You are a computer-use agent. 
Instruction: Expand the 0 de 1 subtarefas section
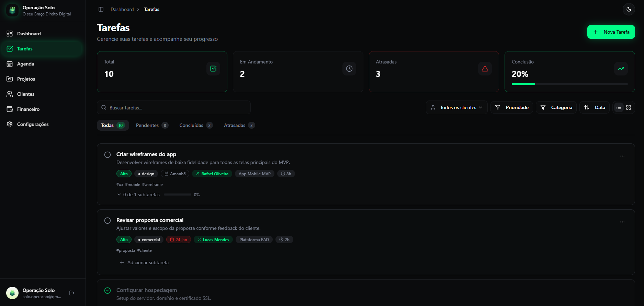[x=139, y=195]
